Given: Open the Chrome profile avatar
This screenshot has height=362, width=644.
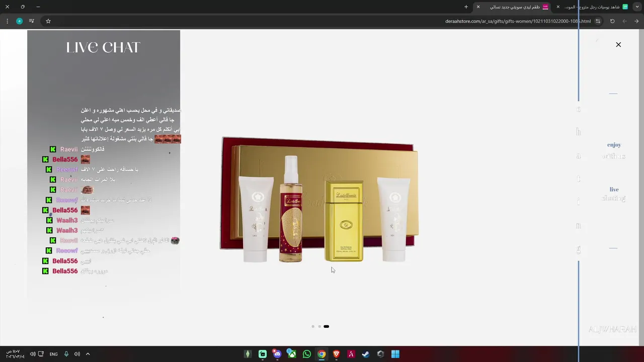Looking at the screenshot, I should [x=19, y=21].
